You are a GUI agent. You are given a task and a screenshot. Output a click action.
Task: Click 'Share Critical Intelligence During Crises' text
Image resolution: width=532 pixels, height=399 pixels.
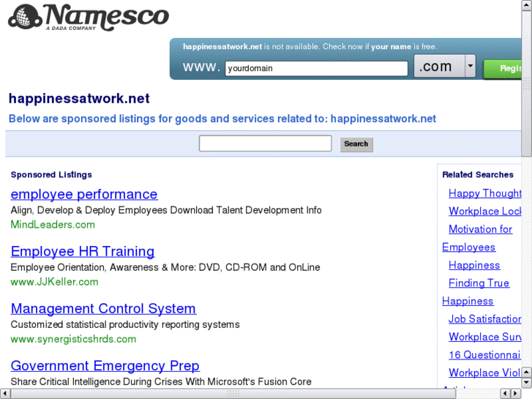pyautogui.click(x=161, y=381)
